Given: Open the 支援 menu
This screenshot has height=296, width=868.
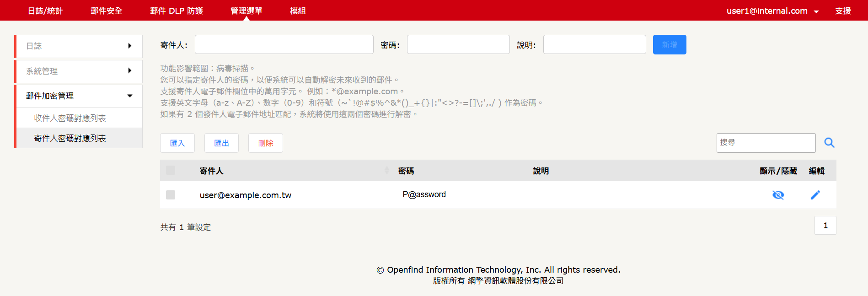Looking at the screenshot, I should pos(843,11).
